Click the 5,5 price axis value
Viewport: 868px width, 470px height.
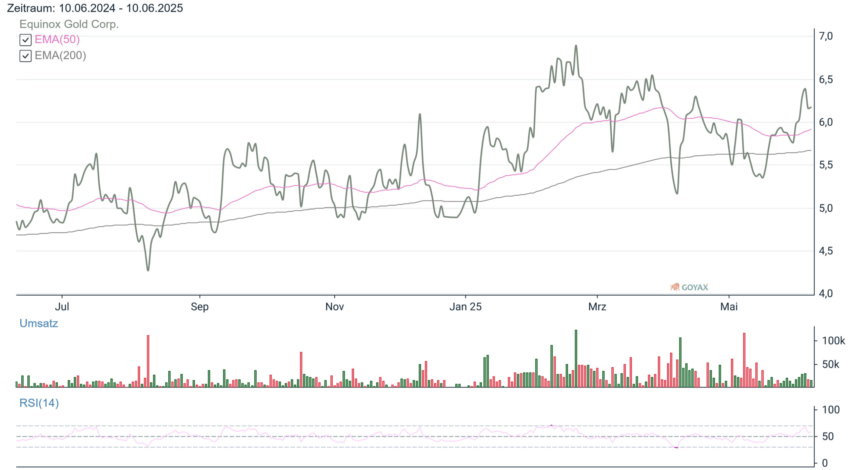[826, 165]
